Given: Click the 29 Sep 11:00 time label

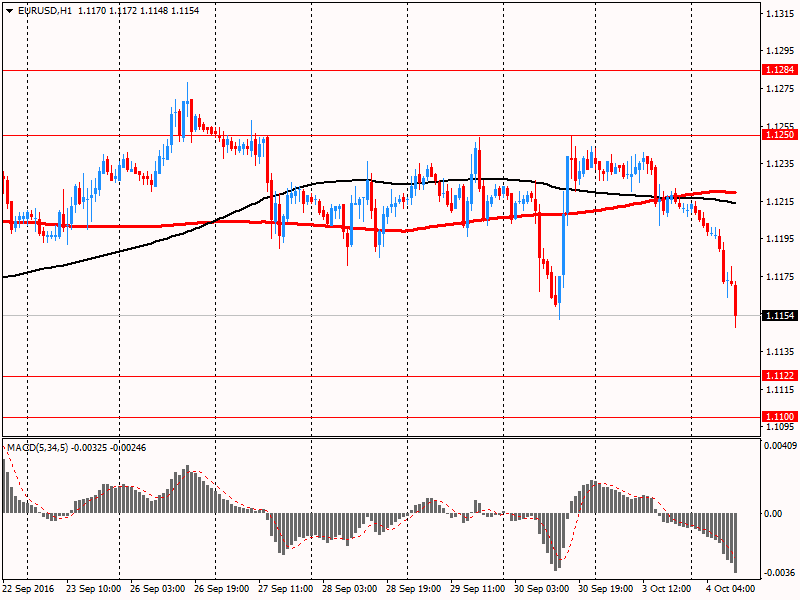Looking at the screenshot, I should pyautogui.click(x=478, y=589).
